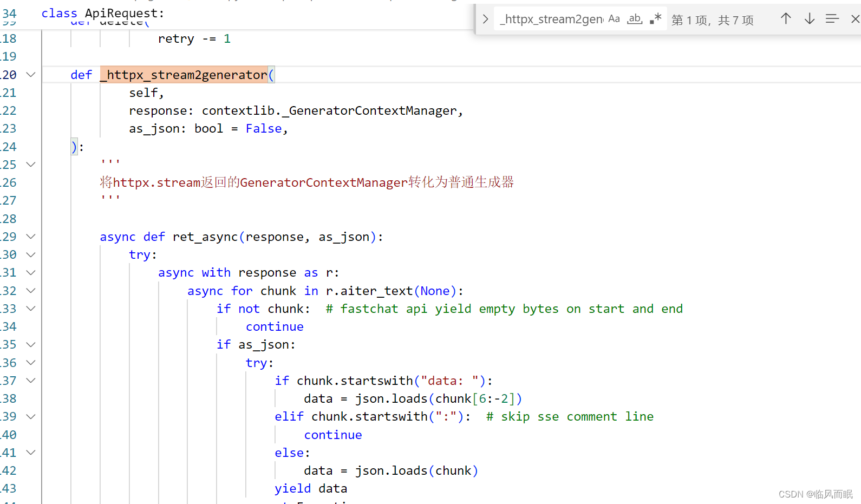Click json.loads(chunk[6:-2]) call
861x504 pixels.
[439, 398]
